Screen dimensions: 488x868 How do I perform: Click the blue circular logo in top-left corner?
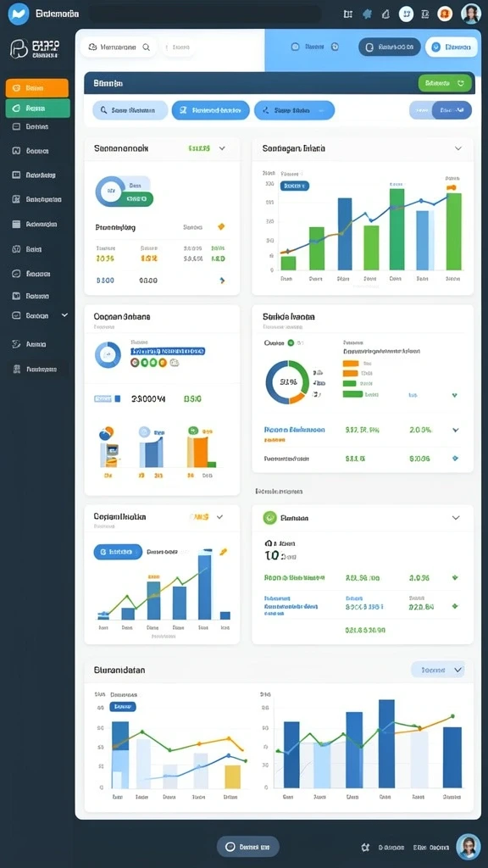(x=19, y=14)
